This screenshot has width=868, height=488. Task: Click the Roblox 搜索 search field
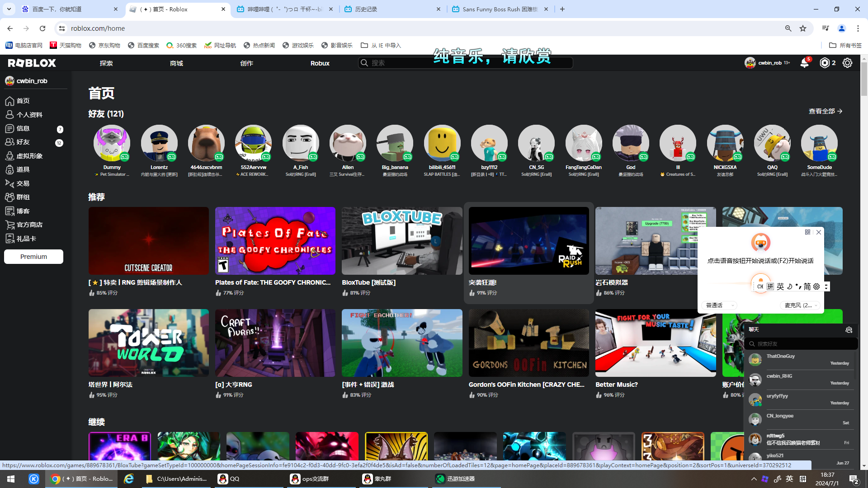point(466,63)
